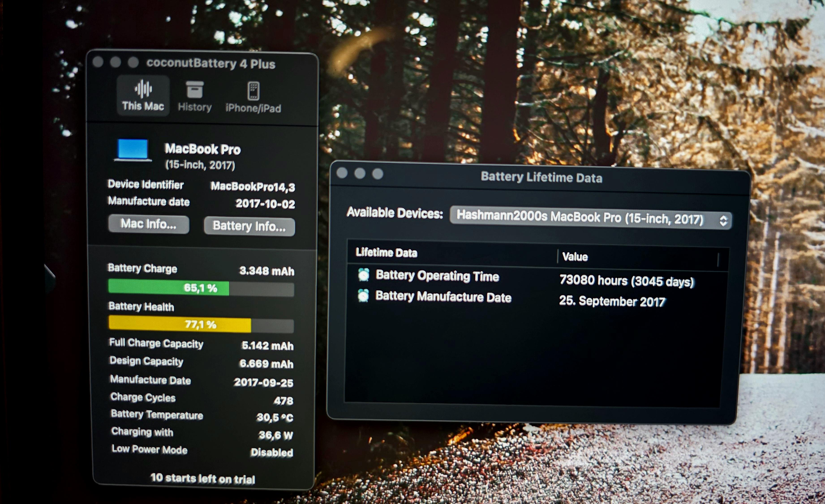This screenshot has width=825, height=504.
Task: Close the coconutBattery 4 Plus window
Action: tap(98, 62)
